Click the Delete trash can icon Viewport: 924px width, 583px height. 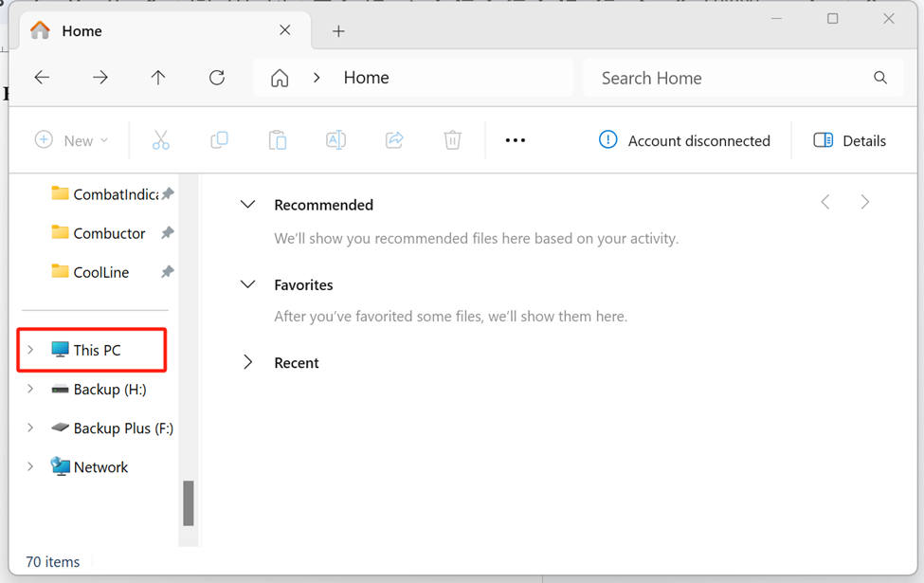pos(452,140)
